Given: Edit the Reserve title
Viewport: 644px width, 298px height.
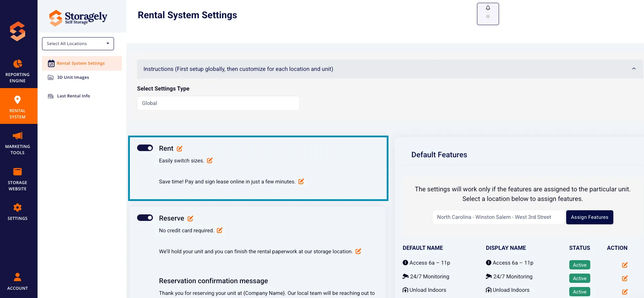Looking at the screenshot, I should pyautogui.click(x=190, y=219).
